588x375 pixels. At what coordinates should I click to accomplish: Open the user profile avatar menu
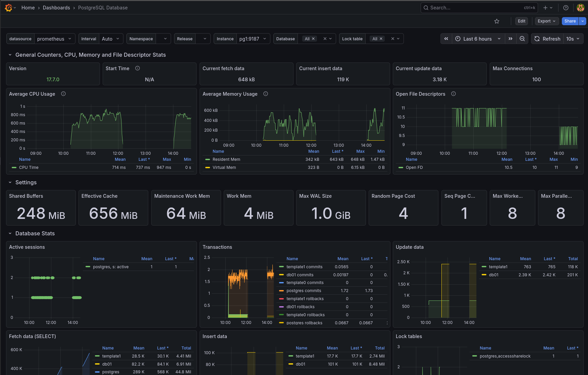click(580, 7)
